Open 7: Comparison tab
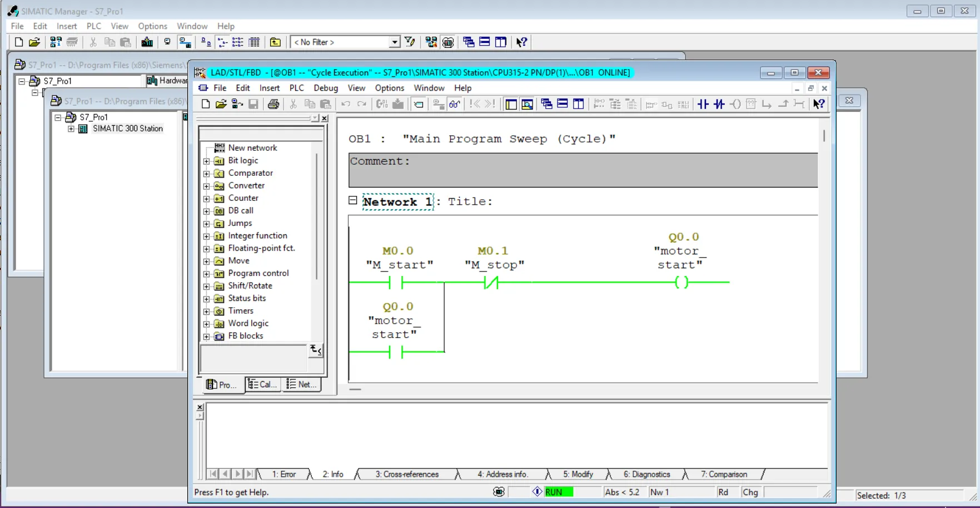The image size is (980, 508). 724,474
